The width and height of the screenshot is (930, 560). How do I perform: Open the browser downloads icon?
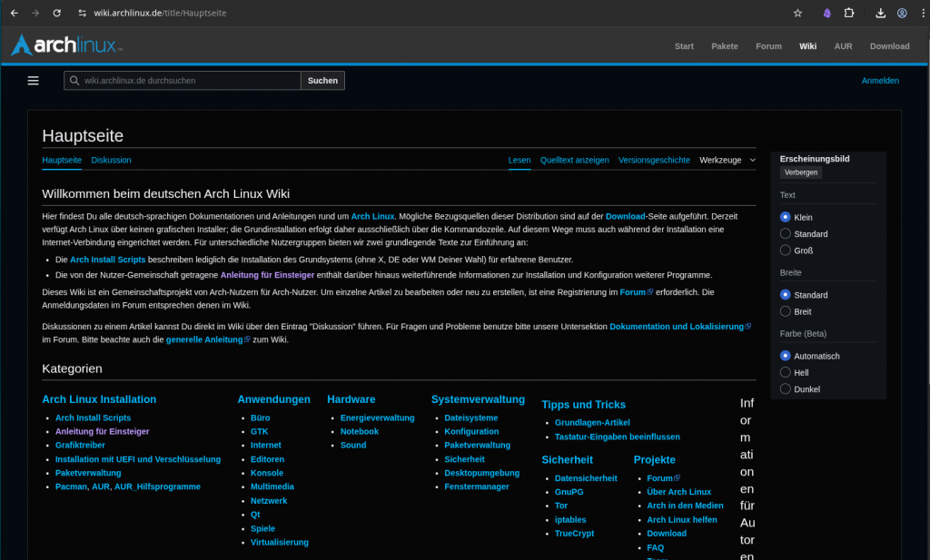pos(880,14)
